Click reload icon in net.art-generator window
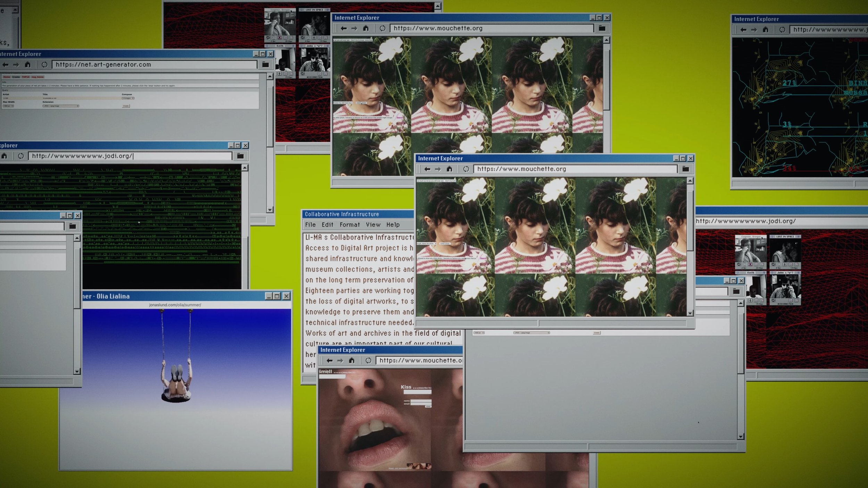Image resolution: width=868 pixels, height=488 pixels. click(44, 65)
